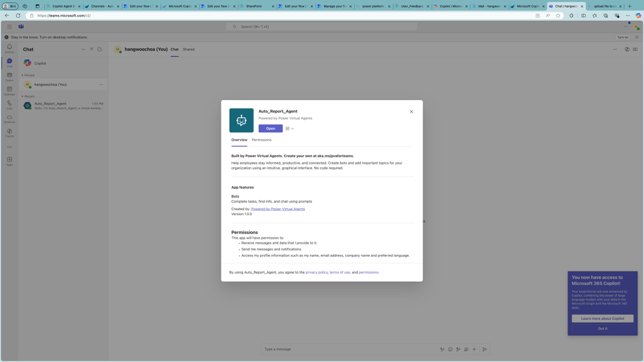Switch to the Shared tab

coord(188,49)
